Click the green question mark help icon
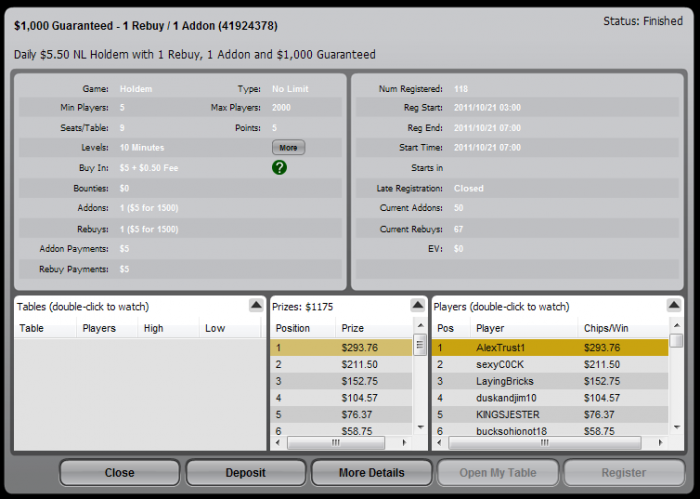 (279, 168)
